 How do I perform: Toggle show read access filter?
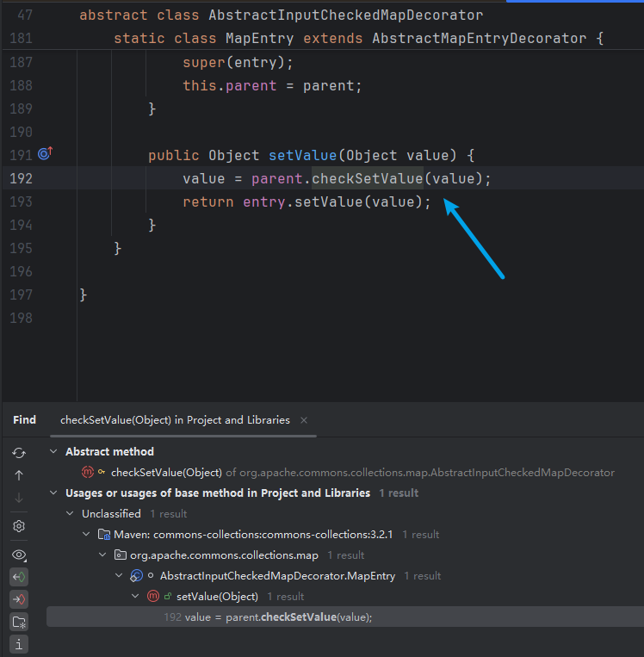coord(19,577)
